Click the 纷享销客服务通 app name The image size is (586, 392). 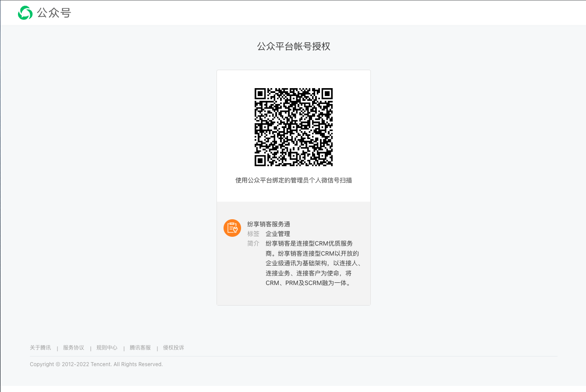pos(269,224)
